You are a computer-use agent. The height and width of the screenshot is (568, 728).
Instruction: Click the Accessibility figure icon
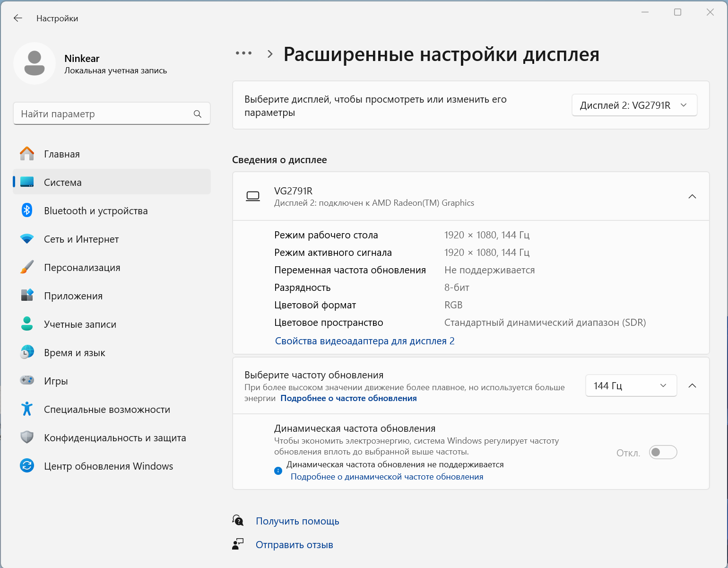click(x=27, y=409)
